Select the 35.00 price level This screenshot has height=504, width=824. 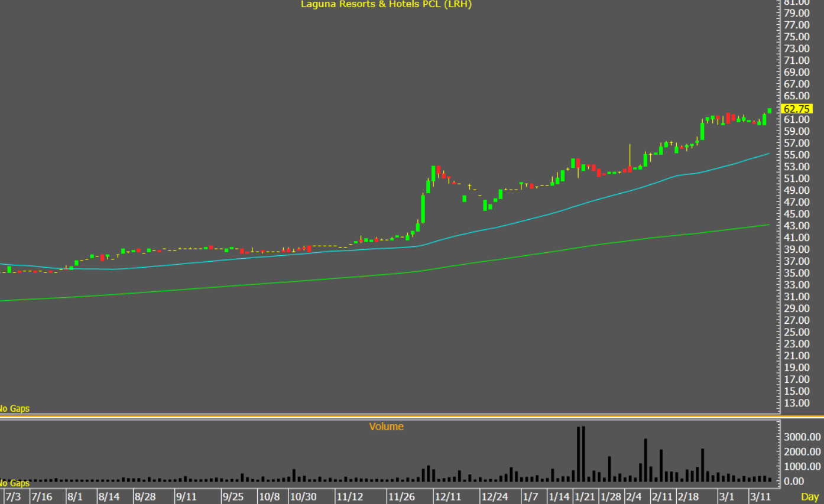(796, 273)
